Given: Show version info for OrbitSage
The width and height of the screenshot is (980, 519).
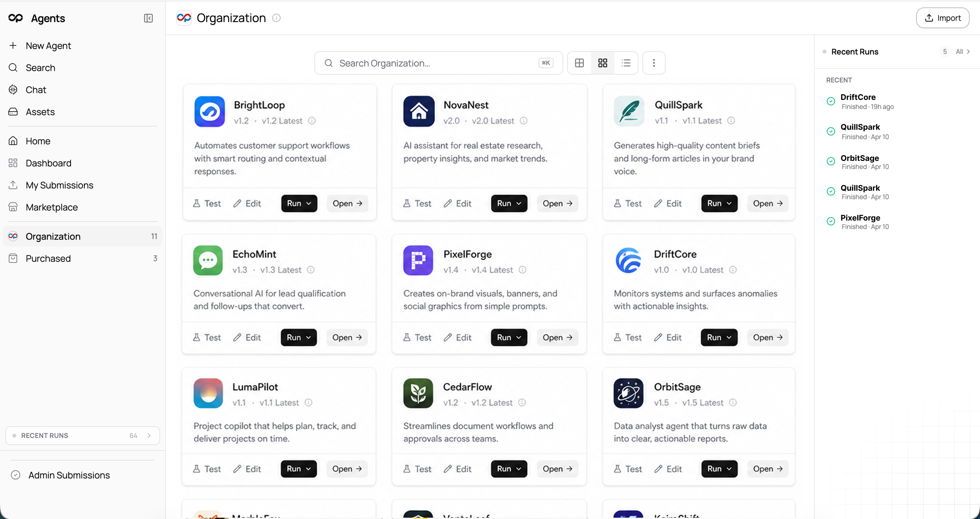Looking at the screenshot, I should pos(733,403).
